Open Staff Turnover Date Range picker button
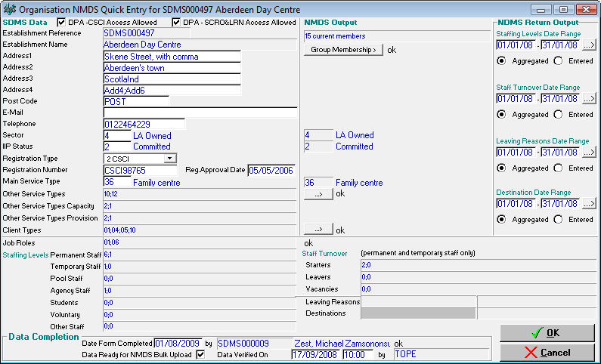The height and width of the screenshot is (364, 601). pos(589,99)
